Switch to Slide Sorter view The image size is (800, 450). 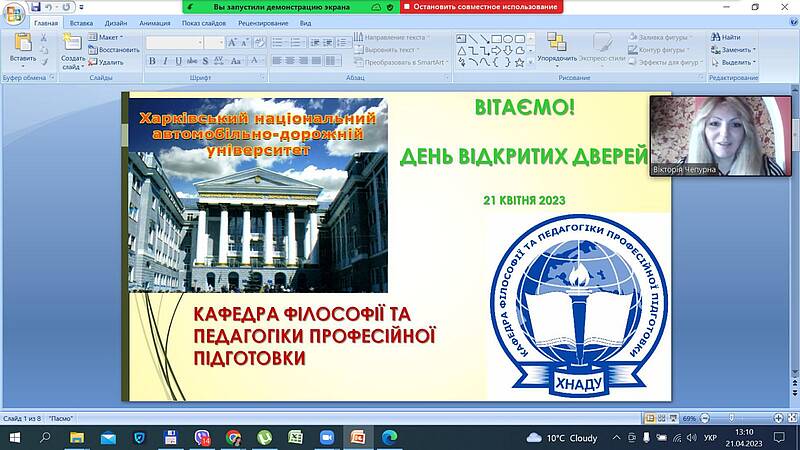(662, 418)
